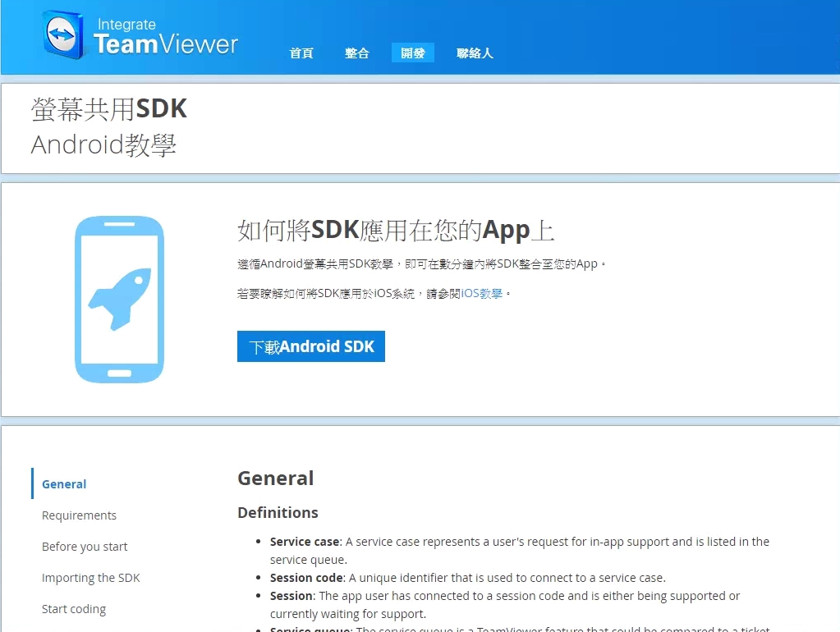Open the Importing the SDK sidebar entry
This screenshot has width=840, height=632.
[x=90, y=578]
